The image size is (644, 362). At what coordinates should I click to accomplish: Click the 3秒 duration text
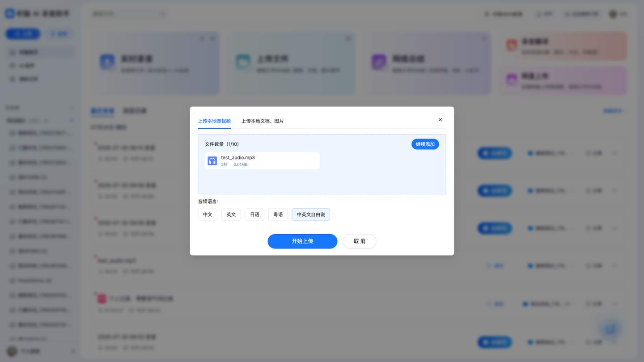(x=224, y=164)
